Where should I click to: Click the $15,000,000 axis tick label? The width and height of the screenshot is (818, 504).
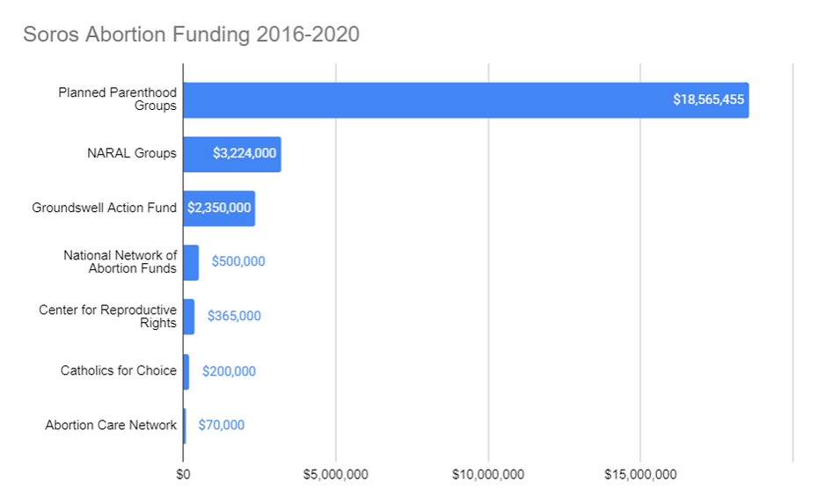(x=640, y=476)
